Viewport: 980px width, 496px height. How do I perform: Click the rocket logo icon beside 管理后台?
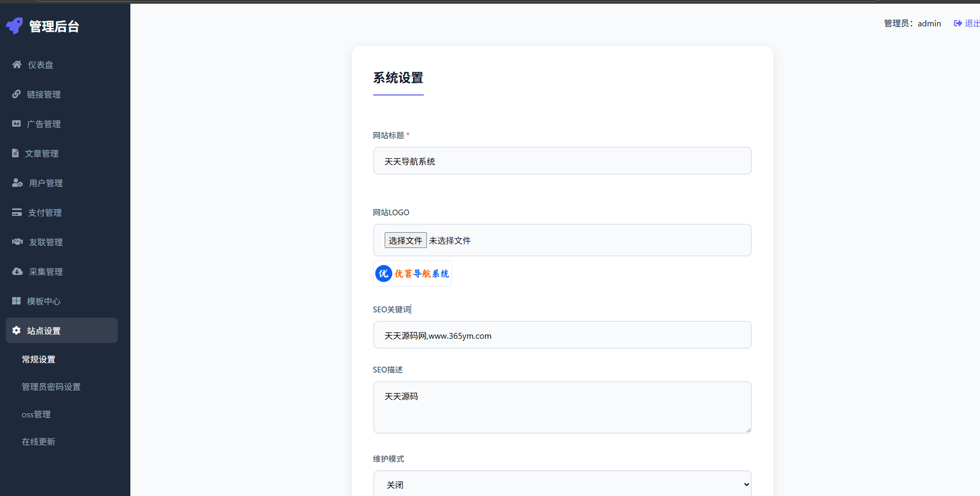14,25
